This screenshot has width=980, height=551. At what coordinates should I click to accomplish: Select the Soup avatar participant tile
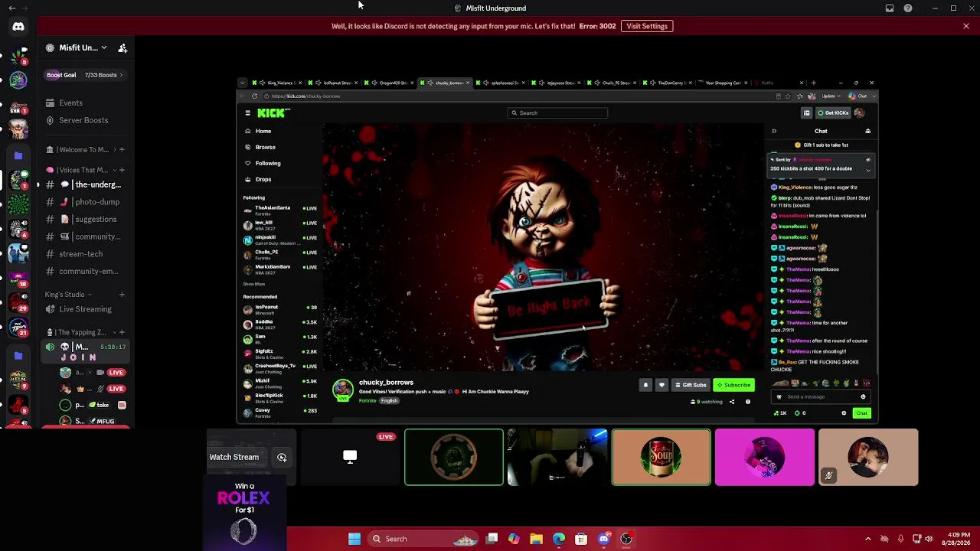click(661, 458)
